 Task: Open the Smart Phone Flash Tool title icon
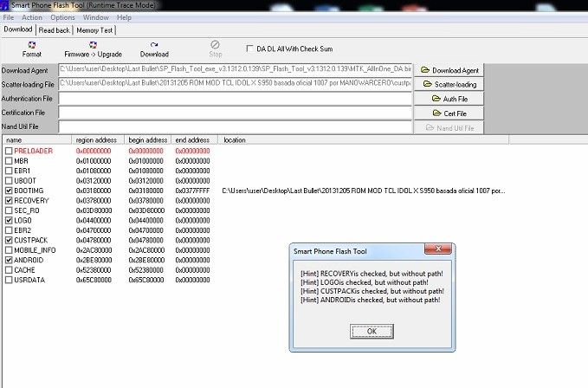4,5
